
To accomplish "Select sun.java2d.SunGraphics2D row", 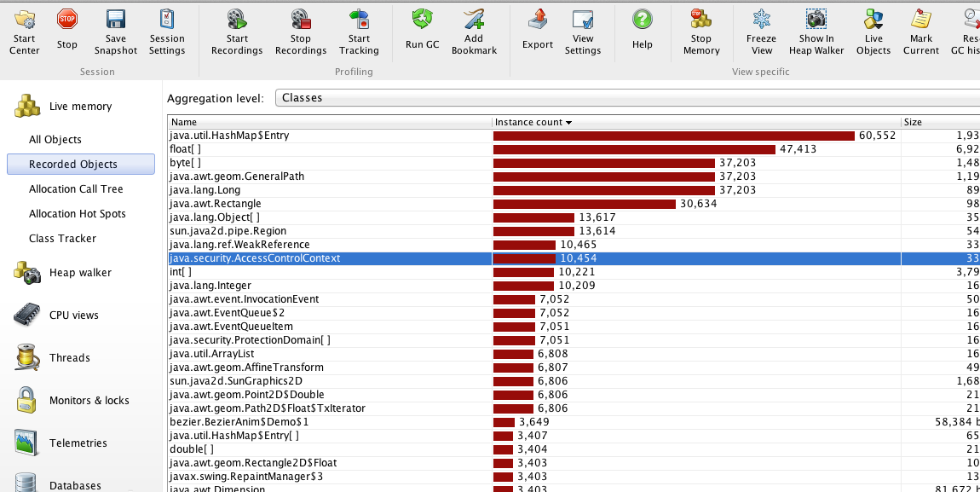I will 574,380.
